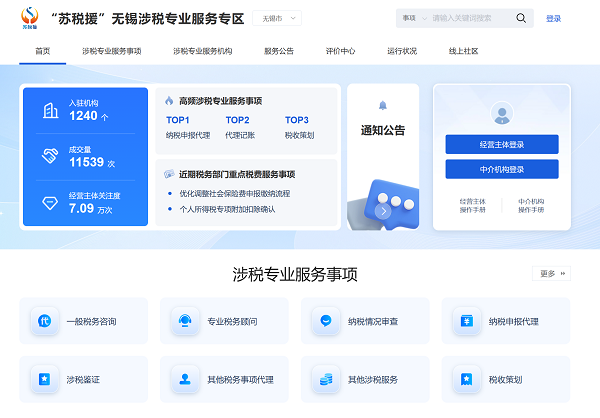Click the 纳税申报代理 icon
The width and height of the screenshot is (600, 418).
click(467, 321)
